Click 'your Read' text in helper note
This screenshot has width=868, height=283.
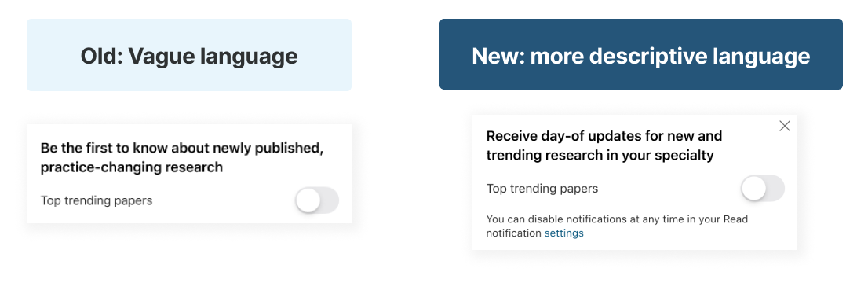point(724,219)
